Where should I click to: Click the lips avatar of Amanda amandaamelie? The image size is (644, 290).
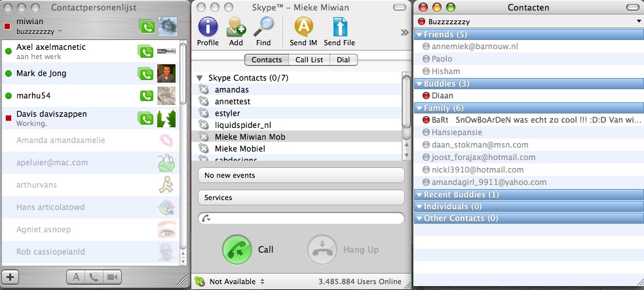[x=166, y=140]
